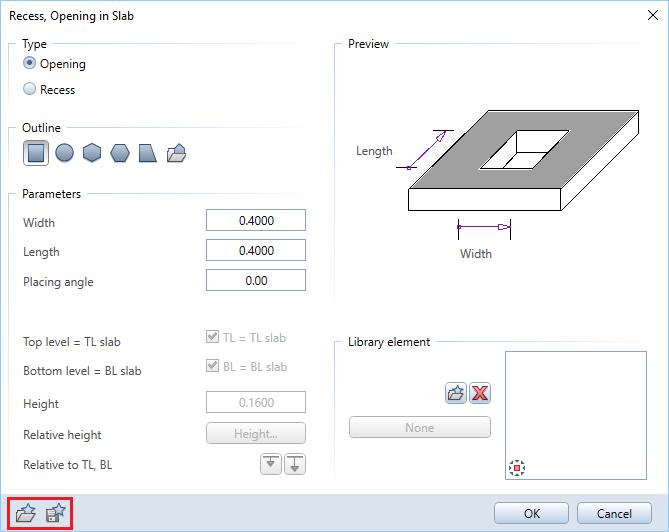Click the relative to top level icon
Viewport: 669px width, 532px height.
[271, 464]
